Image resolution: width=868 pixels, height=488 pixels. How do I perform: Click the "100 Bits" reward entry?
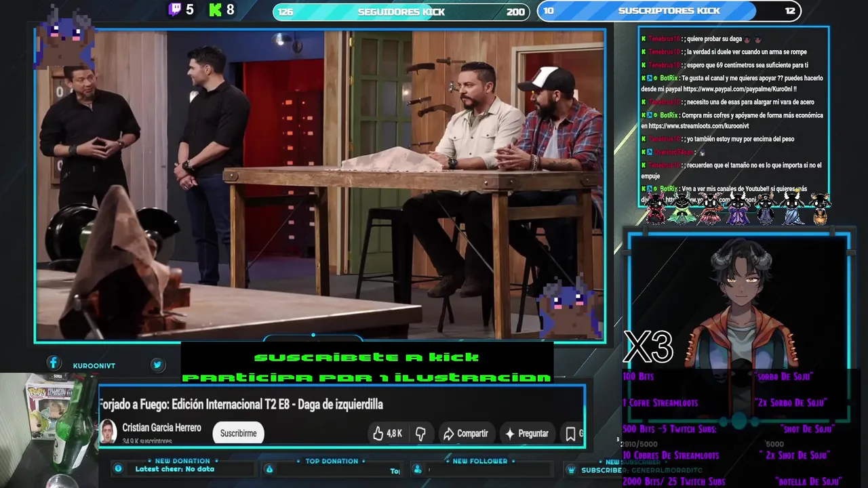point(638,376)
